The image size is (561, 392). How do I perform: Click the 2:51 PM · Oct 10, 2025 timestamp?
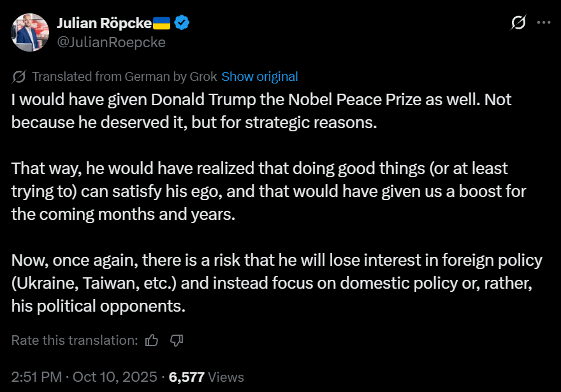(x=84, y=377)
